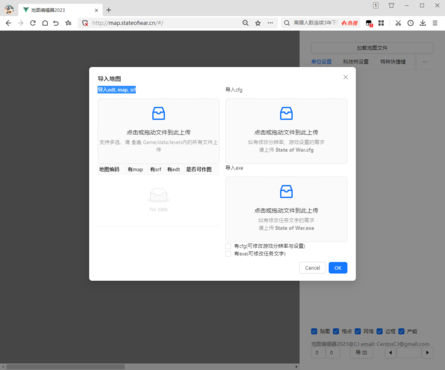The height and width of the screenshot is (370, 445).
Task: Click the undo-close-tab arrow icon
Action: 56,23
